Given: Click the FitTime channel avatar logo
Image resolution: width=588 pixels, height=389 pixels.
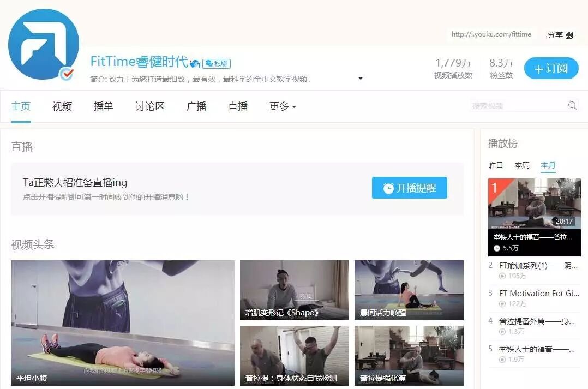Looking at the screenshot, I should pos(43,45).
